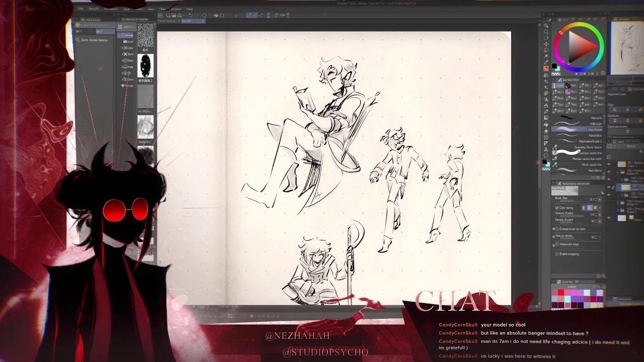The width and height of the screenshot is (644, 362).
Task: Select the Main Blend brush
Action: [x=577, y=170]
